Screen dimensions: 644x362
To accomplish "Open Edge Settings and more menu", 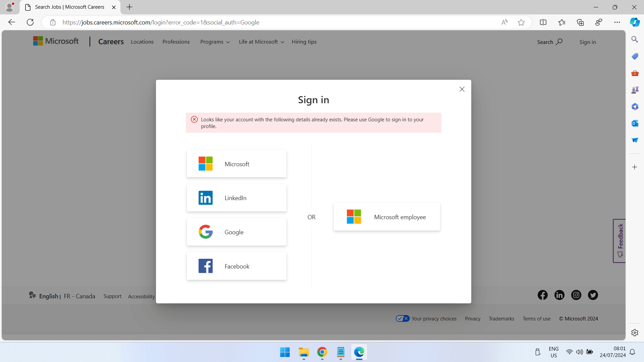I will [x=617, y=22].
